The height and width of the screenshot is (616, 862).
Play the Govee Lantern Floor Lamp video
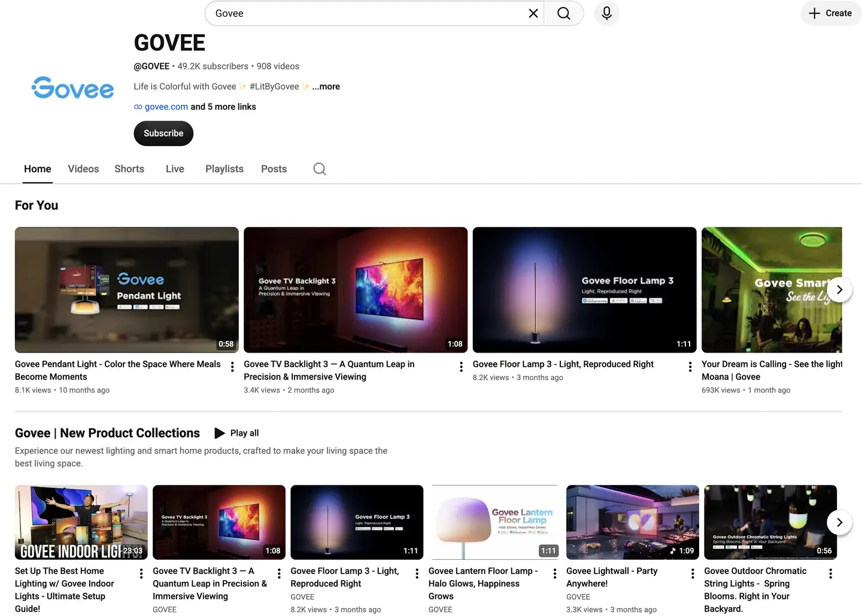pyautogui.click(x=495, y=522)
